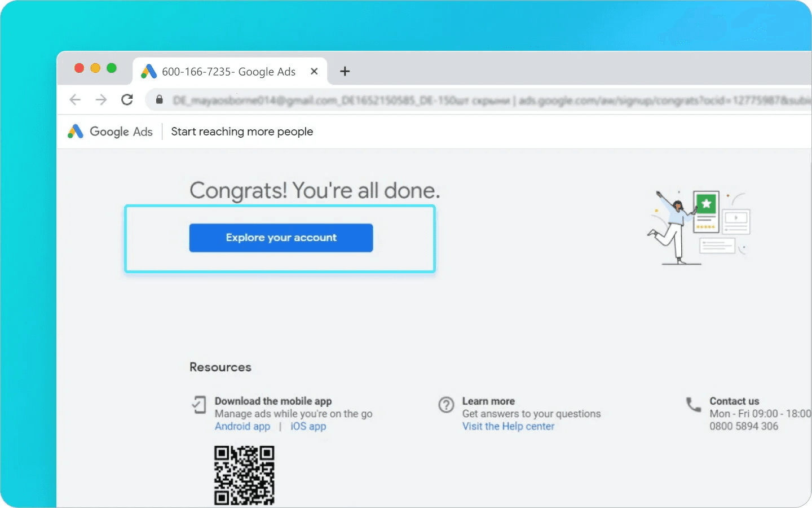Click the Explore your account button
This screenshot has height=508, width=812.
pos(281,238)
